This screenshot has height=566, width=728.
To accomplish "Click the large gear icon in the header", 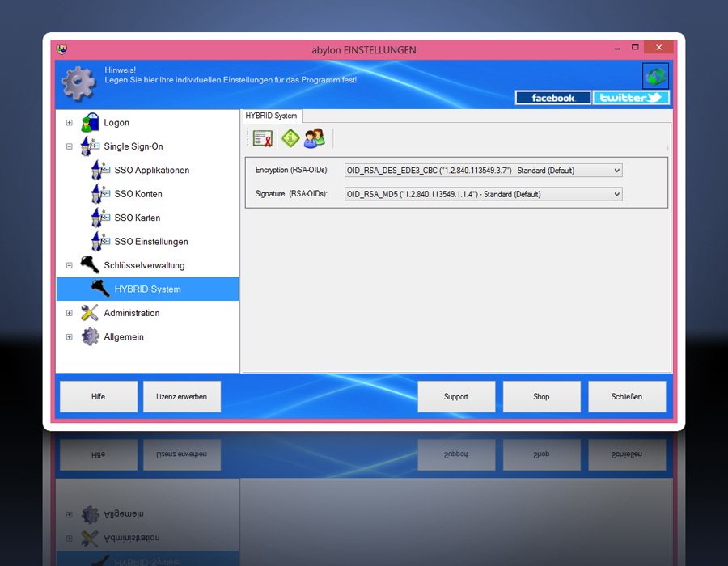I will pos(78,83).
